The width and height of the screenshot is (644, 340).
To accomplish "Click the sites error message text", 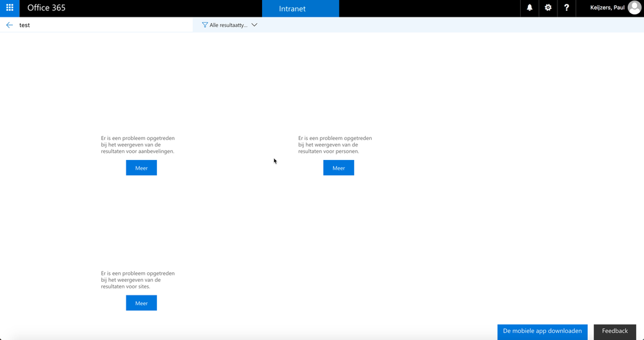I will coord(138,280).
